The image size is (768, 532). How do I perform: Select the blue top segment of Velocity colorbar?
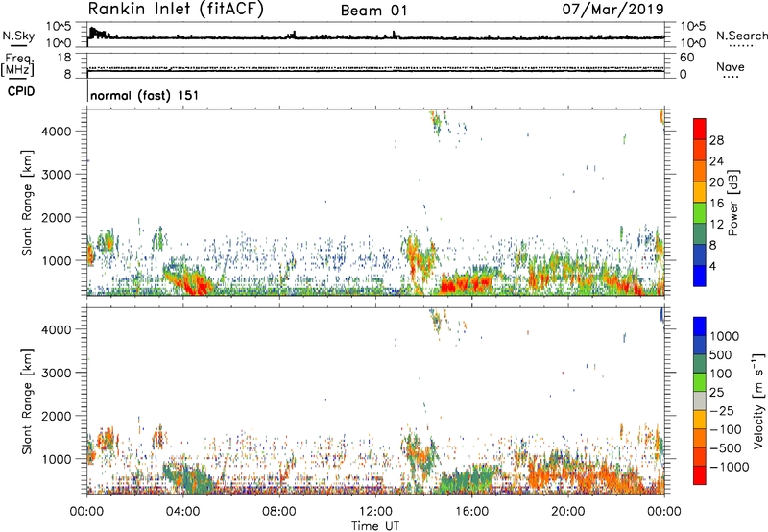click(700, 326)
